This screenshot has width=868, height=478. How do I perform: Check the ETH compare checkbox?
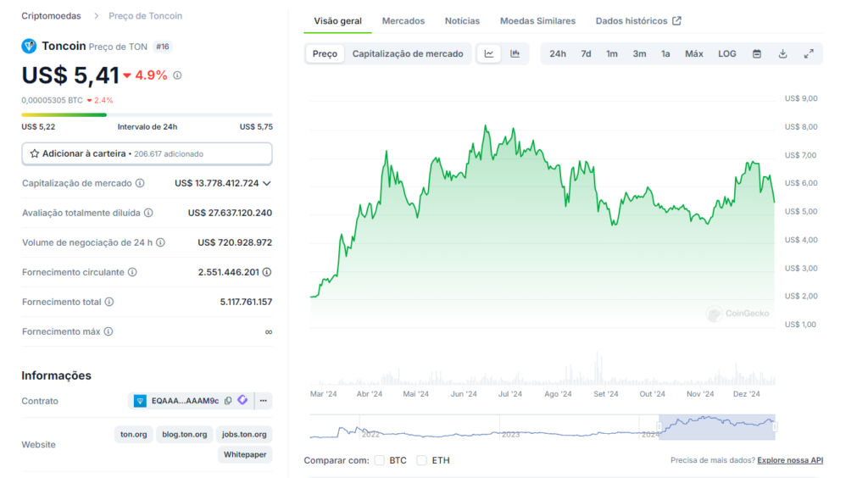click(422, 460)
